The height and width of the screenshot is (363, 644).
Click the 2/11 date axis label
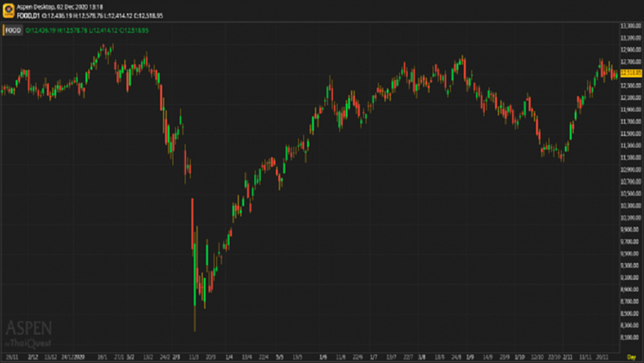click(567, 357)
